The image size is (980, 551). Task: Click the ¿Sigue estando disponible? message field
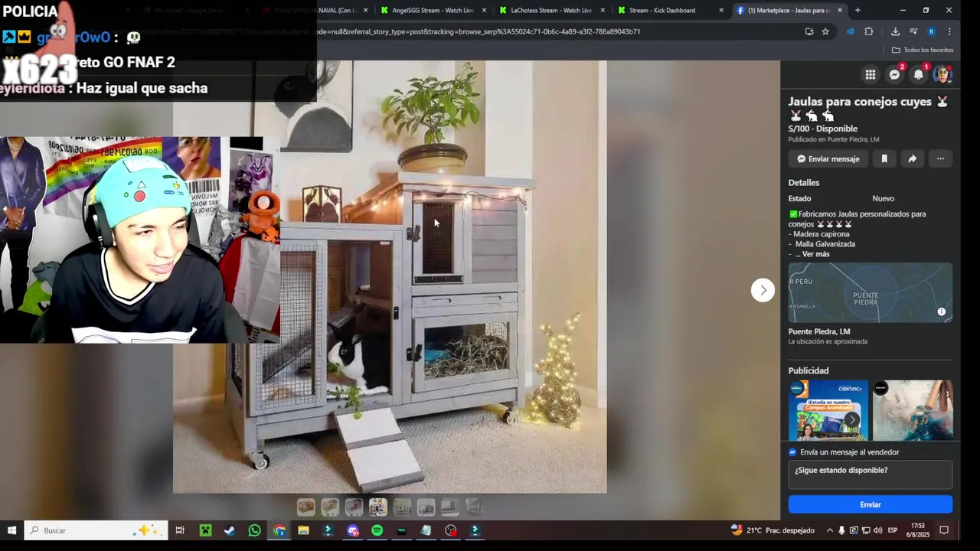pos(871,474)
